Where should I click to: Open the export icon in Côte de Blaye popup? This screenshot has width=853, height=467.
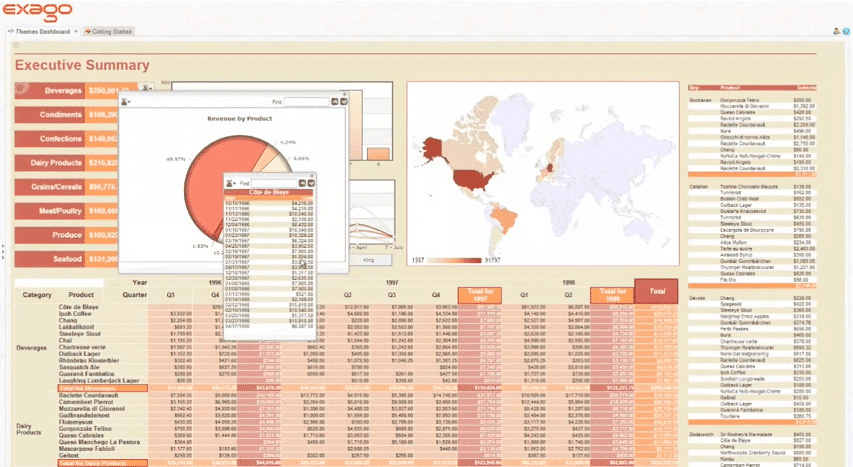click(x=229, y=184)
